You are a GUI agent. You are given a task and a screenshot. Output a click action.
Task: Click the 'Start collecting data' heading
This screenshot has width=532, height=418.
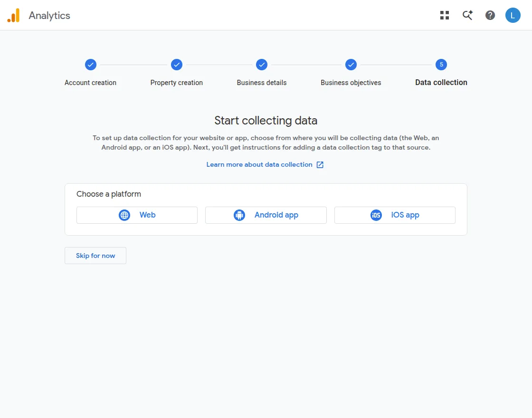[266, 121]
